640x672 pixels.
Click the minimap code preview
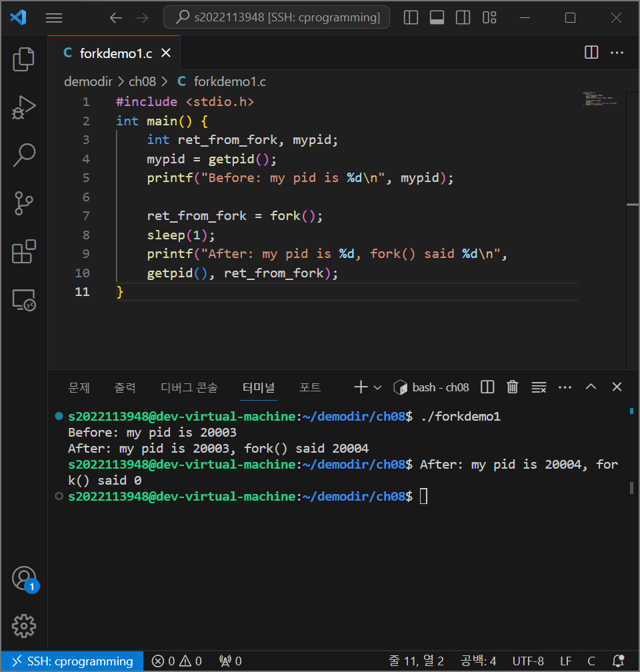click(x=600, y=99)
